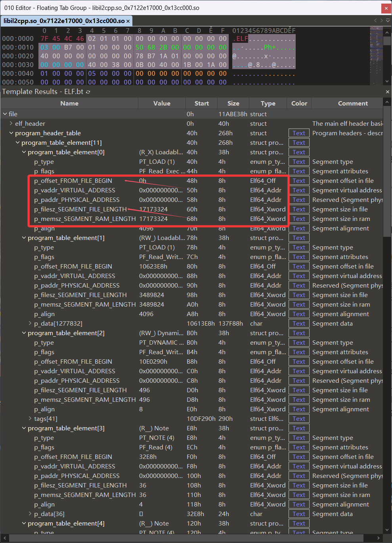Click the Start column header
The height and width of the screenshot is (543, 392).
pos(201,103)
